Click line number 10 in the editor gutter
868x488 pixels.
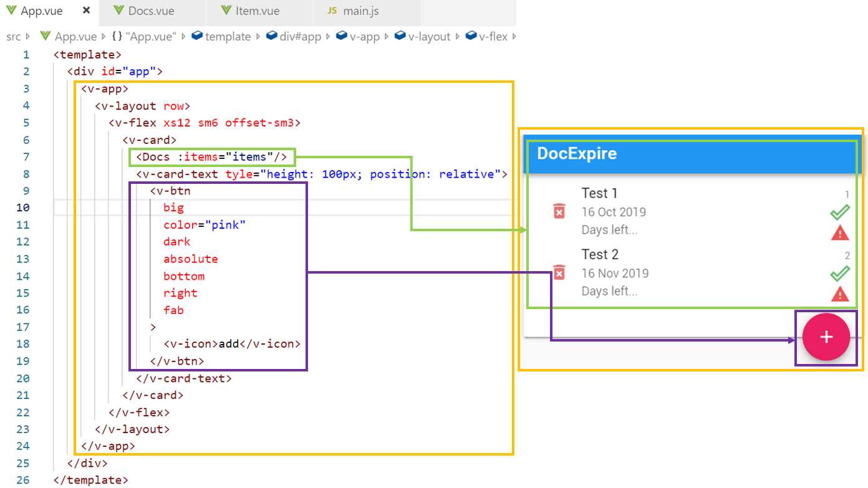click(22, 208)
